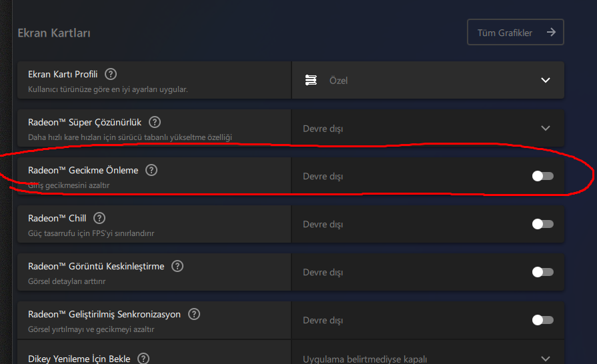This screenshot has width=597, height=364.
Task: Click the Radeon Süper Çözünürlük label
Action: point(85,122)
